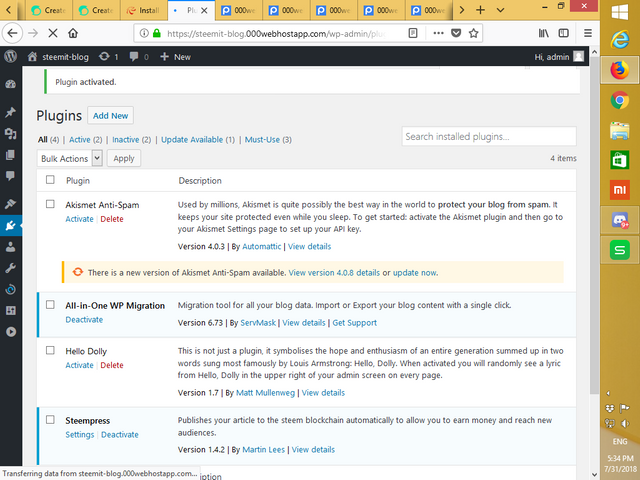The image size is (640, 480).
Task: Open the Media sidebar icon
Action: pos(11,133)
